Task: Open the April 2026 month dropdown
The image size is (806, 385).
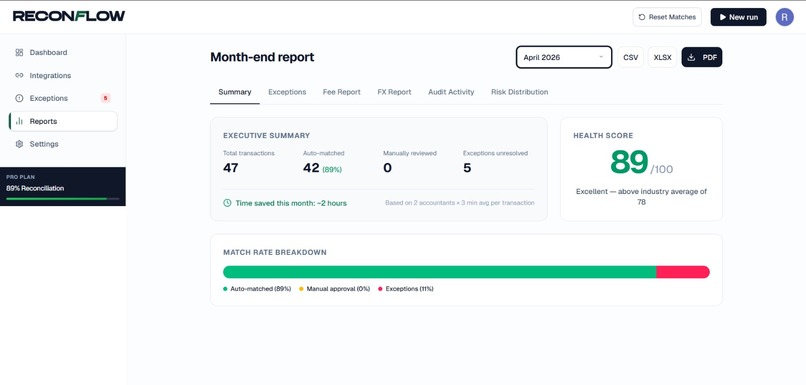Action: (x=564, y=57)
